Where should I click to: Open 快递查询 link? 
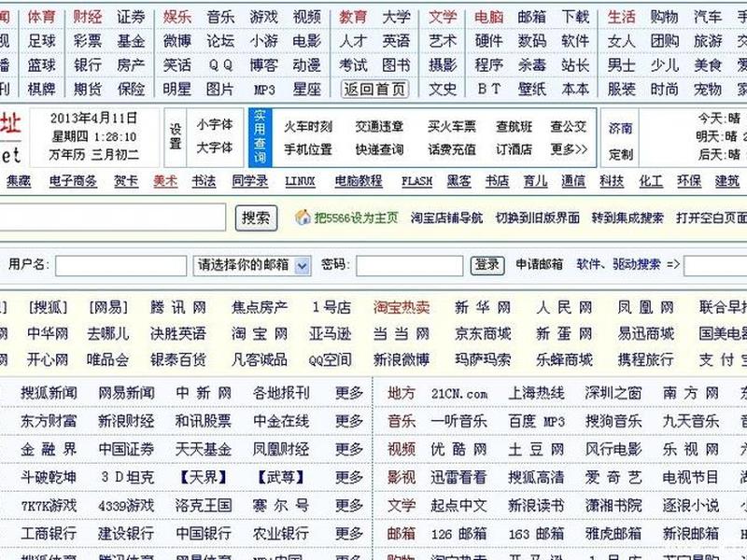pos(380,149)
